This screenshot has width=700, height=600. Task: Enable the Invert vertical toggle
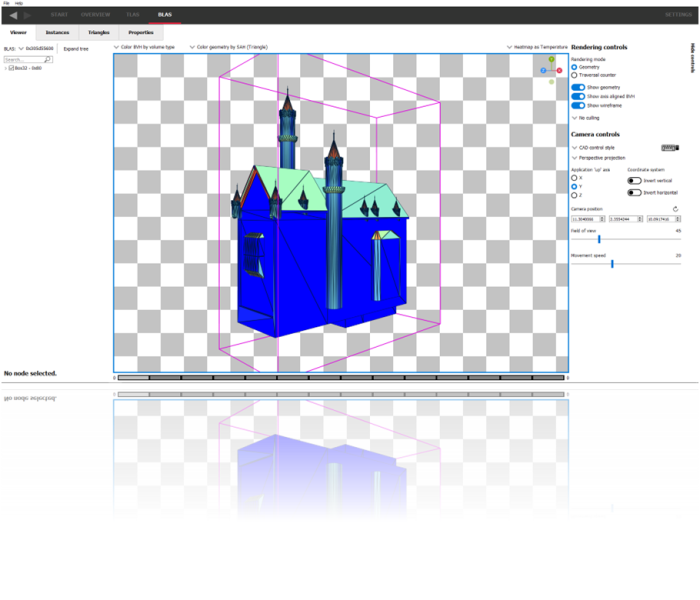(634, 180)
